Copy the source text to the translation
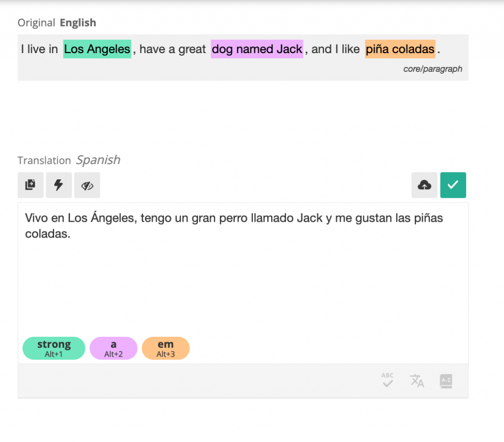The height and width of the screenshot is (442, 504). pos(31,185)
